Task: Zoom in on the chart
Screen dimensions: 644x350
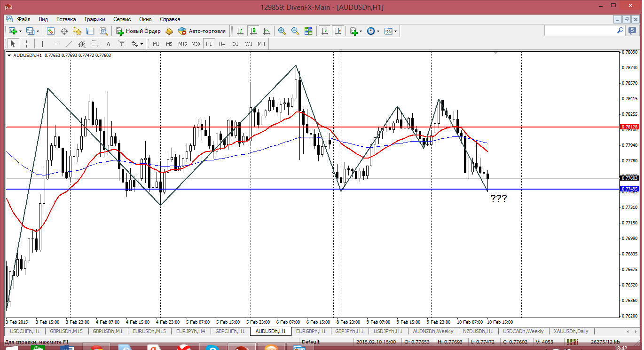Action: [x=282, y=31]
